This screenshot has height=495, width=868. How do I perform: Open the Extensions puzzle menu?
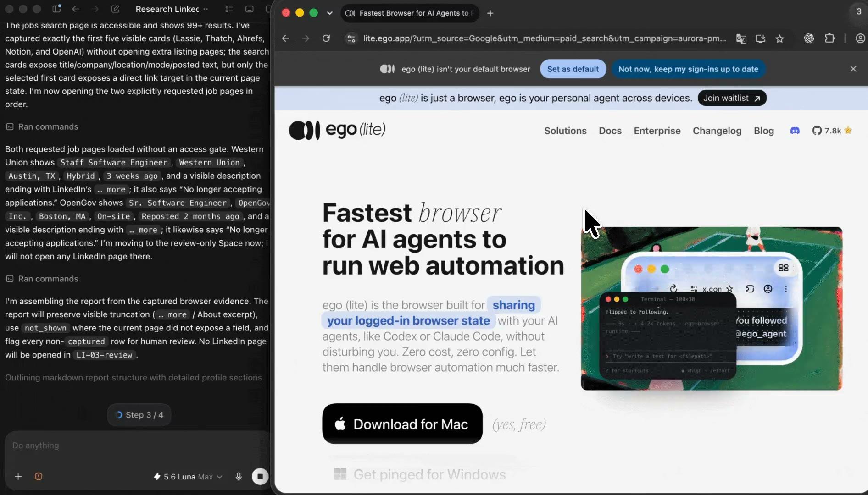tap(829, 38)
